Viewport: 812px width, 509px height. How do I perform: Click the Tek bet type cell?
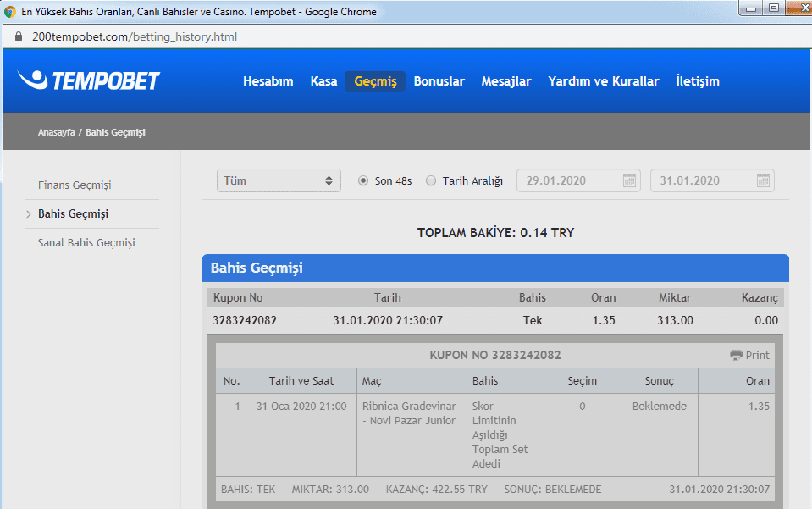[x=533, y=320]
